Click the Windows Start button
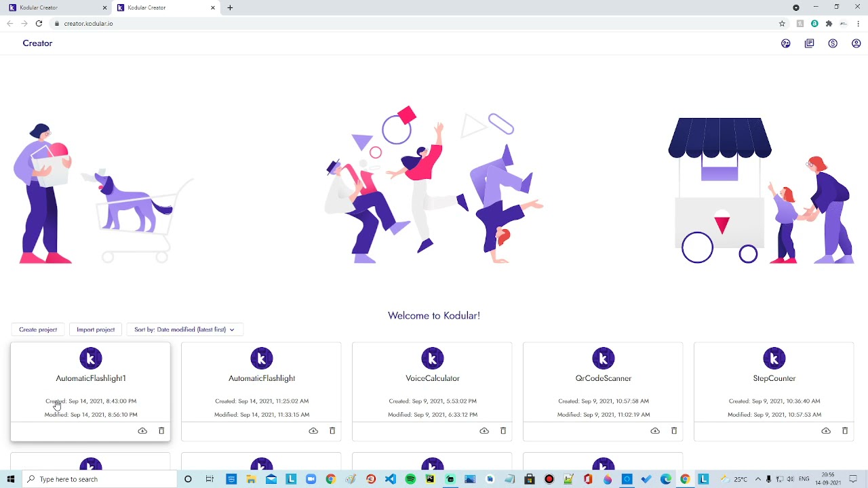The width and height of the screenshot is (868, 488). tap(11, 479)
